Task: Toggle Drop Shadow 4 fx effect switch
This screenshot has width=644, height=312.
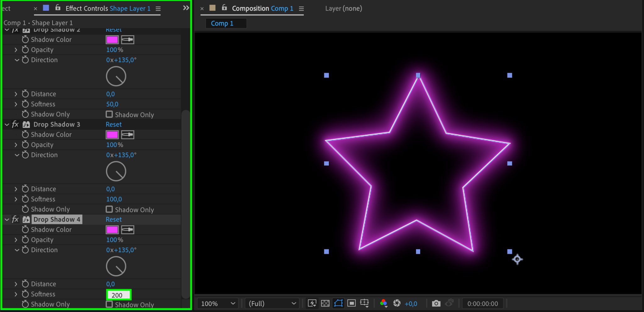Action: click(15, 219)
